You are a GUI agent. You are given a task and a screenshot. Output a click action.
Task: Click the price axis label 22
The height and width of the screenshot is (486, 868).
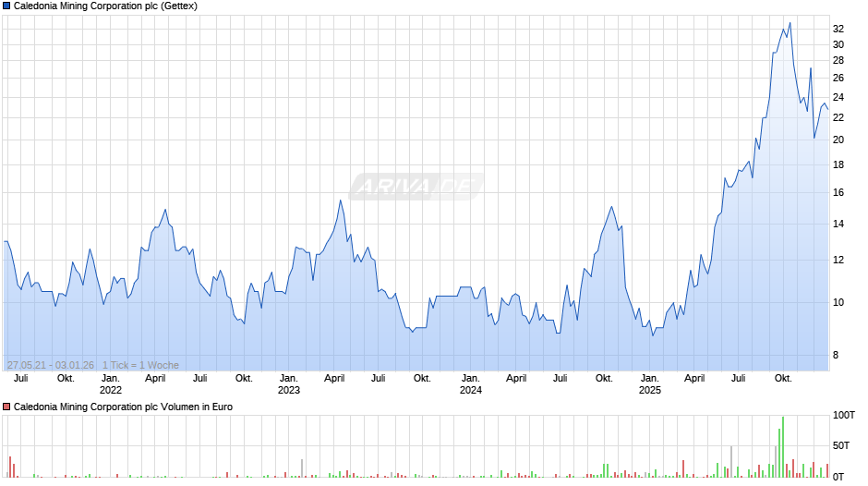[838, 117]
